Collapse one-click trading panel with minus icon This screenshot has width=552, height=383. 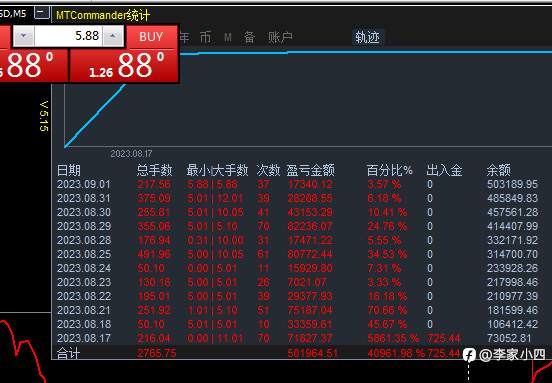point(42,13)
